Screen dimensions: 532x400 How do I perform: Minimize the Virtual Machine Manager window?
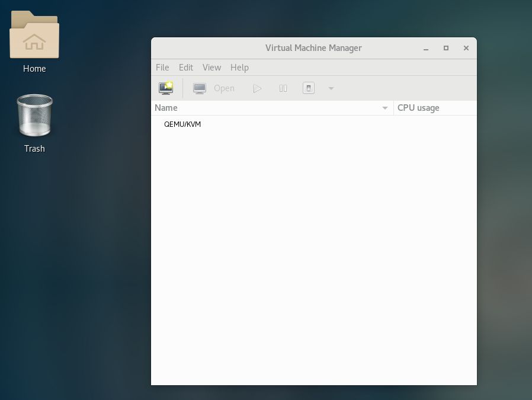pyautogui.click(x=426, y=48)
